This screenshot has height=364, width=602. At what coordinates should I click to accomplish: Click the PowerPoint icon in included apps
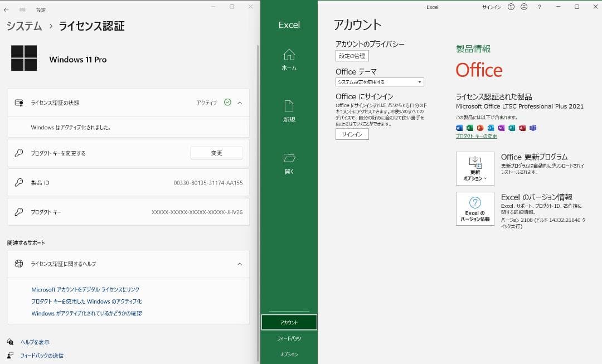[480, 128]
